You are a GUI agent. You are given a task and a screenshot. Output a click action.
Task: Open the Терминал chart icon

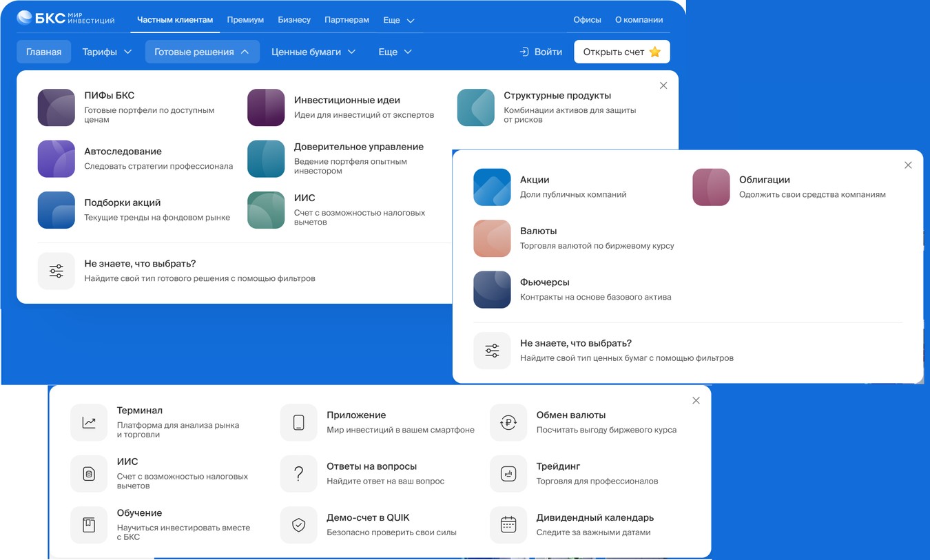coord(89,422)
